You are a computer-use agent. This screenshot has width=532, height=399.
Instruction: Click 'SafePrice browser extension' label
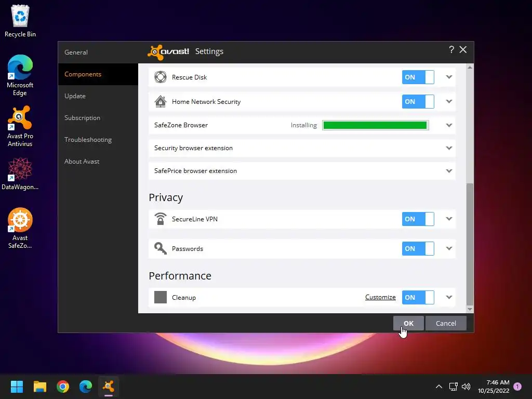coord(195,170)
